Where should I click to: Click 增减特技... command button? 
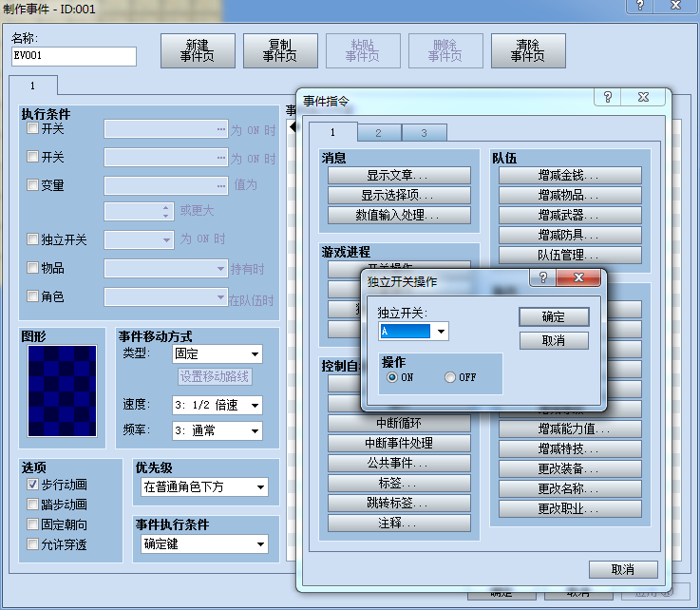tap(570, 448)
